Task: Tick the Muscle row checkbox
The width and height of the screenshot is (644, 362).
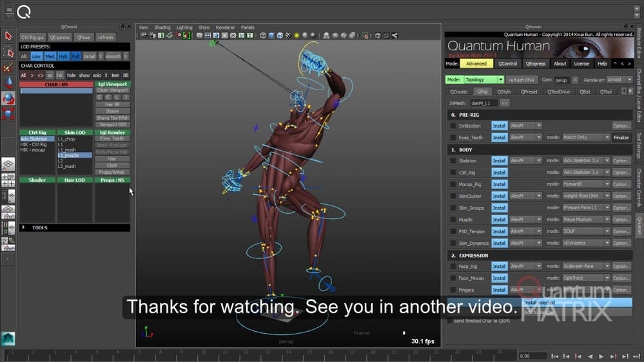Action: (453, 220)
